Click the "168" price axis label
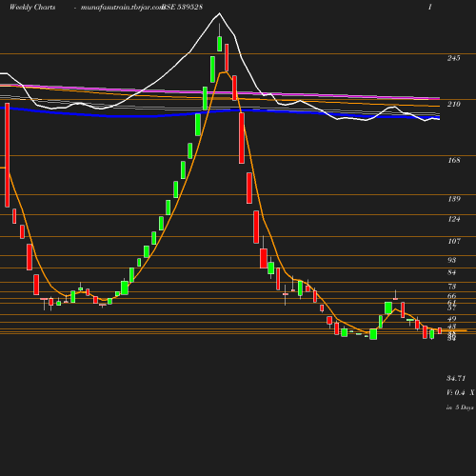This screenshot has height=476, width=476. tap(454, 160)
